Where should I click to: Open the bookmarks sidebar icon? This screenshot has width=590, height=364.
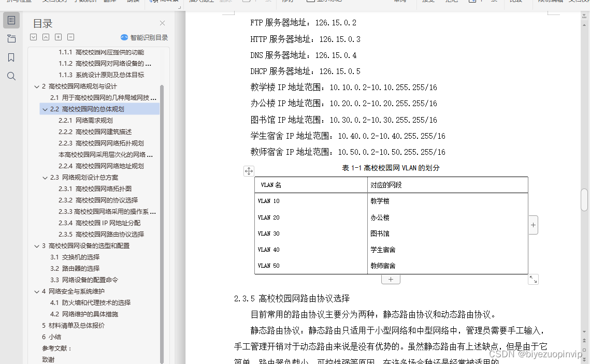pos(11,57)
